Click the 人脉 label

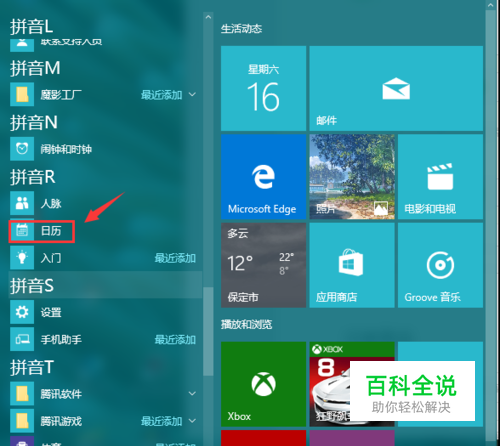pos(51,203)
